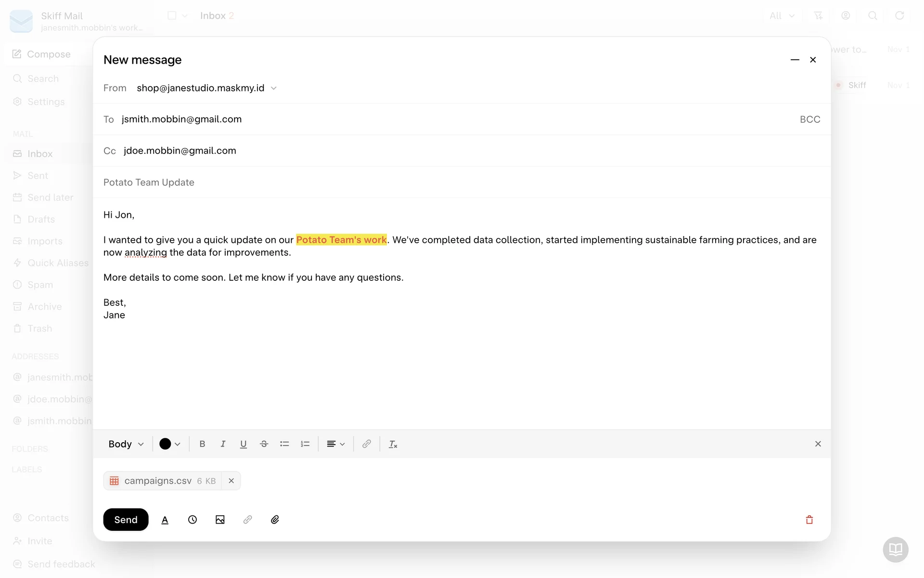The image size is (924, 578).
Task: Toggle the text formatting toolbar (A icon)
Action: (x=165, y=520)
